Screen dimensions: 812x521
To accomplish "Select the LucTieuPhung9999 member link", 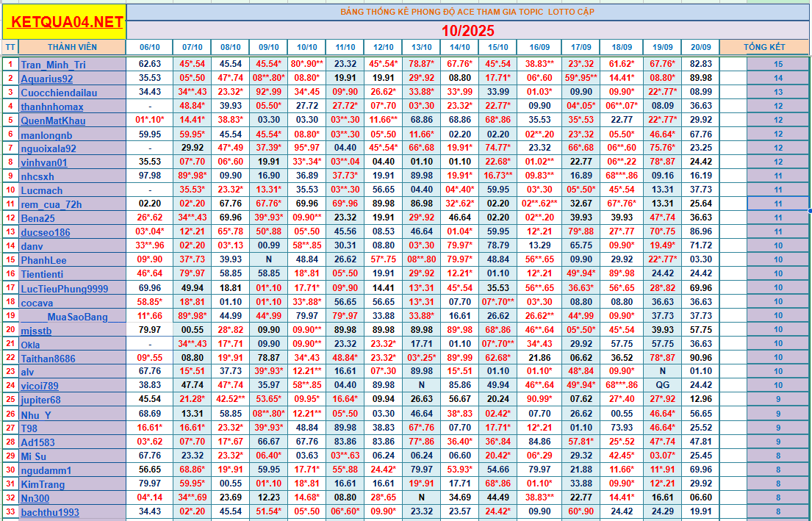I will point(64,289).
